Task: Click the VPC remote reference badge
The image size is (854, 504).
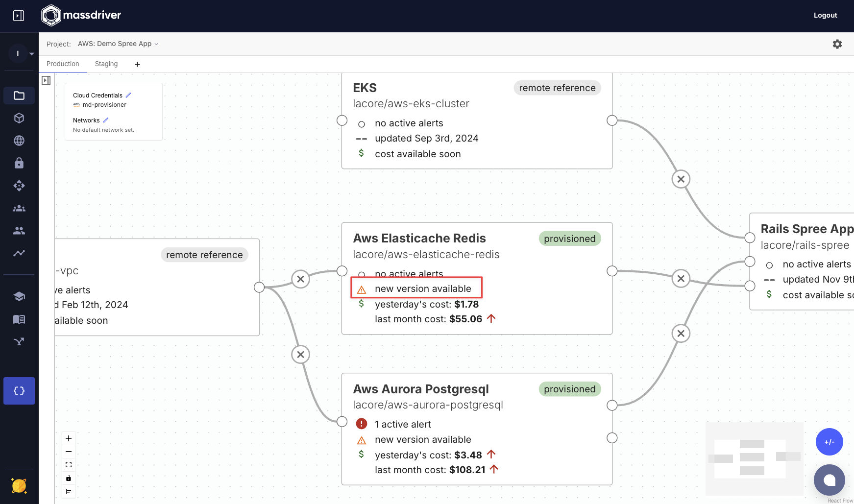Action: click(204, 255)
